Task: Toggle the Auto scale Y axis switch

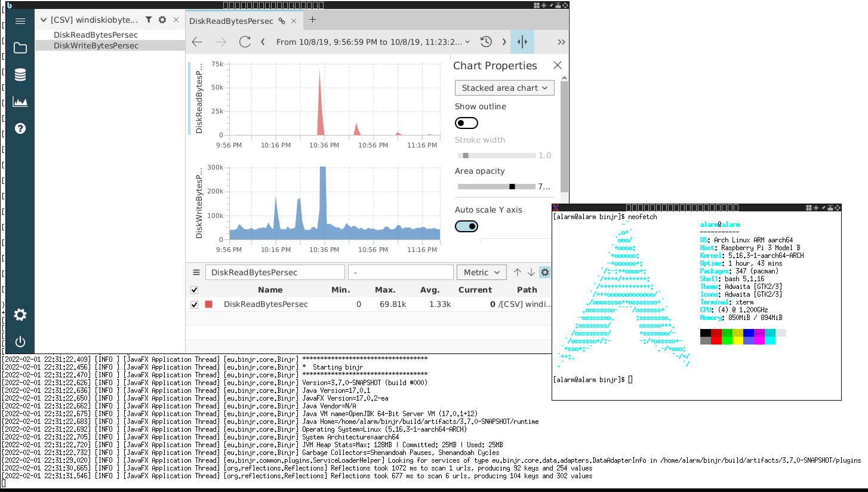Action: (x=466, y=226)
